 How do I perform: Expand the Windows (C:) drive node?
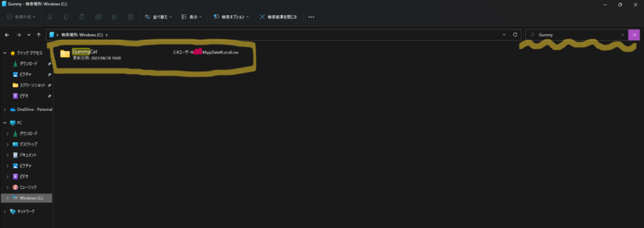pyautogui.click(x=8, y=198)
